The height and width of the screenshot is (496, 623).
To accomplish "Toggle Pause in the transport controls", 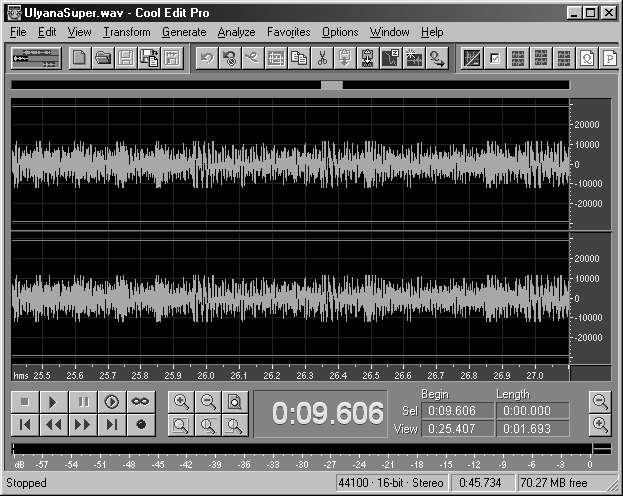I will point(83,402).
